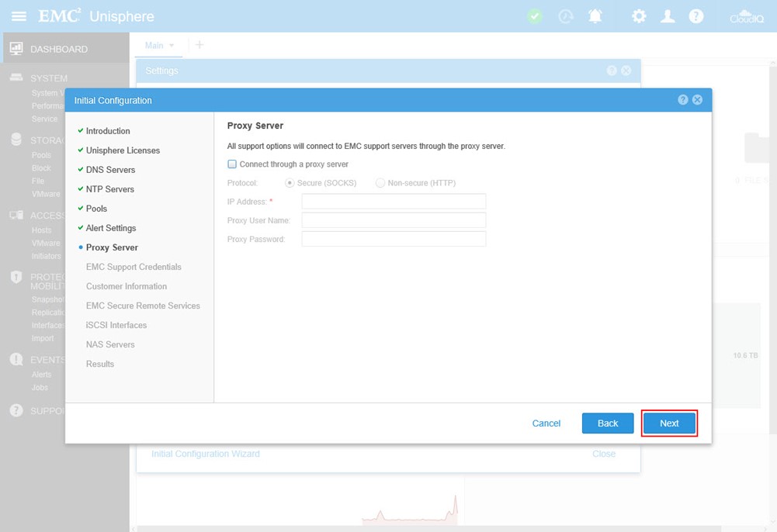Open the CloudIQ icon

747,16
